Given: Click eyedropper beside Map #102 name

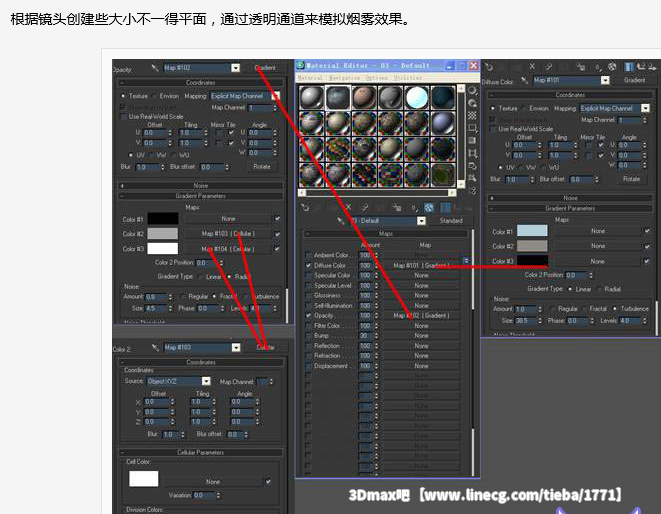Looking at the screenshot, I should [x=155, y=67].
